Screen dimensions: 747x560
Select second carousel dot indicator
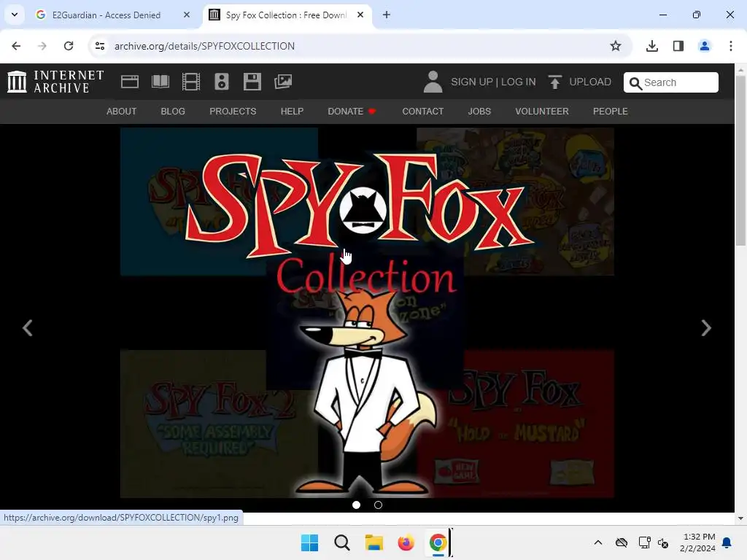[x=379, y=505]
